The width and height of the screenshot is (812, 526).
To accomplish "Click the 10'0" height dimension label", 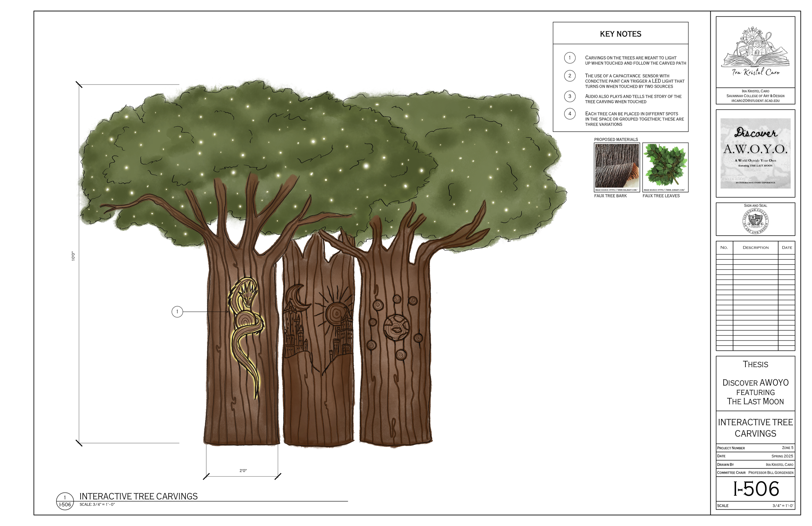I will tap(73, 256).
